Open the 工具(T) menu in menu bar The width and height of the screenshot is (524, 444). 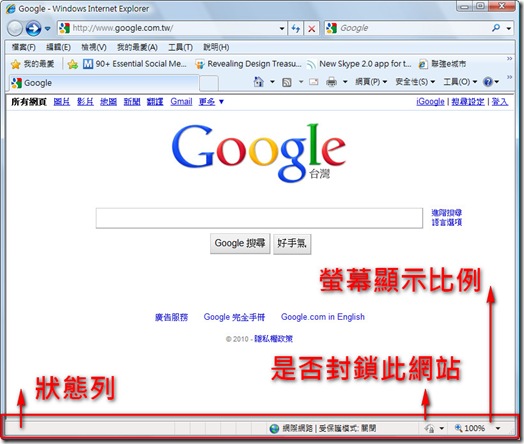180,47
